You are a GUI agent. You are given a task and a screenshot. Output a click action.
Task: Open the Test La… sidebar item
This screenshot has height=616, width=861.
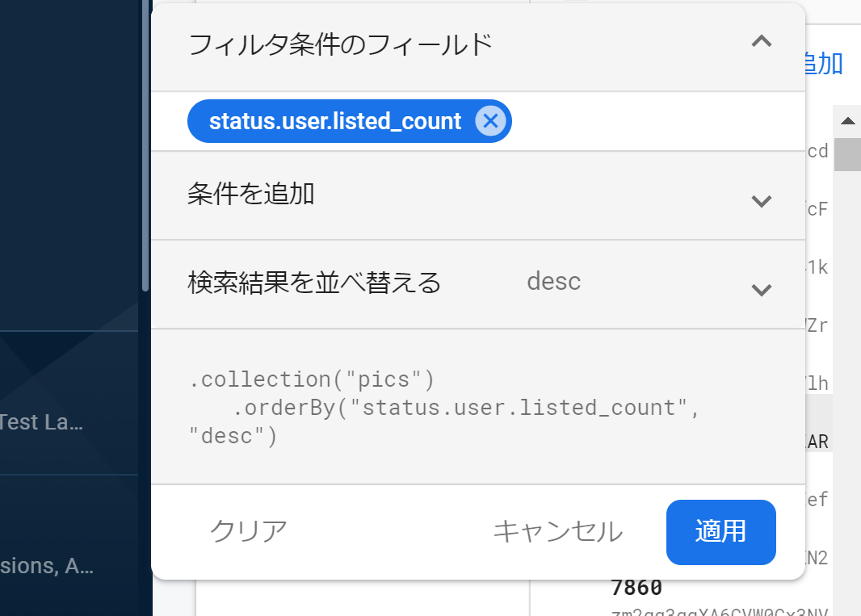click(x=42, y=422)
